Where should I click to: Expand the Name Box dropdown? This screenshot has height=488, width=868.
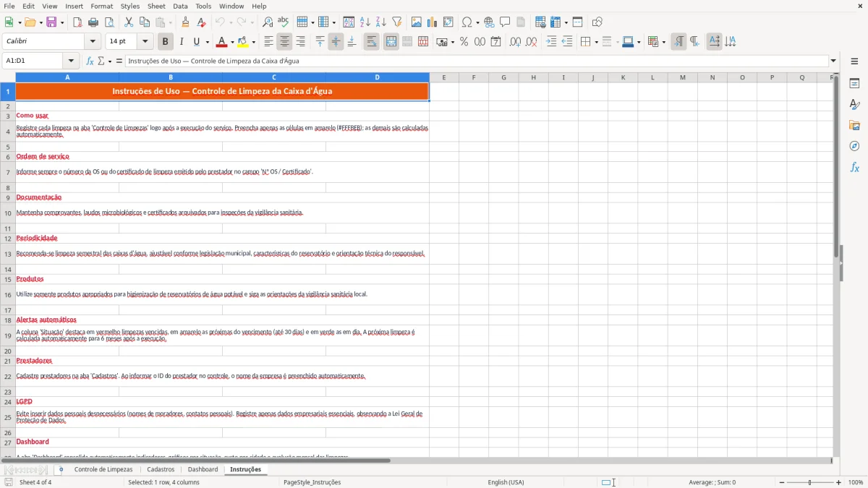71,61
